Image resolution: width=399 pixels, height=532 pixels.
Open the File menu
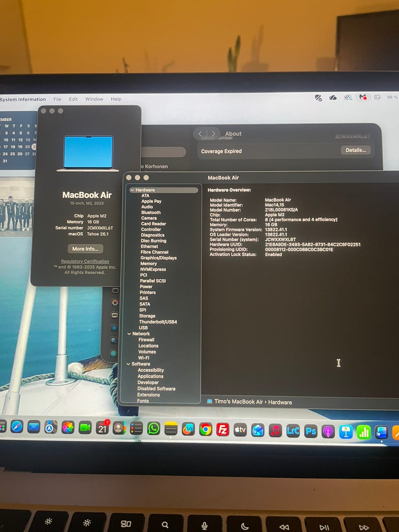(57, 99)
